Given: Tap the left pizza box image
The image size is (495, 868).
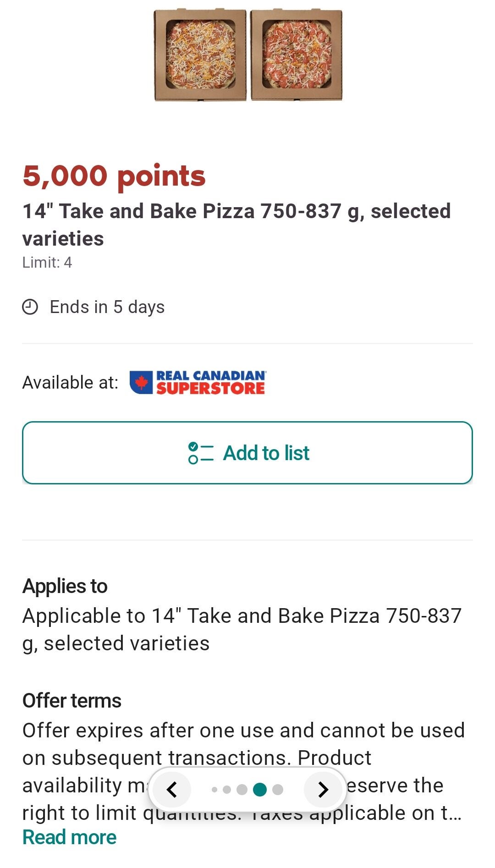Looking at the screenshot, I should coord(200,55).
